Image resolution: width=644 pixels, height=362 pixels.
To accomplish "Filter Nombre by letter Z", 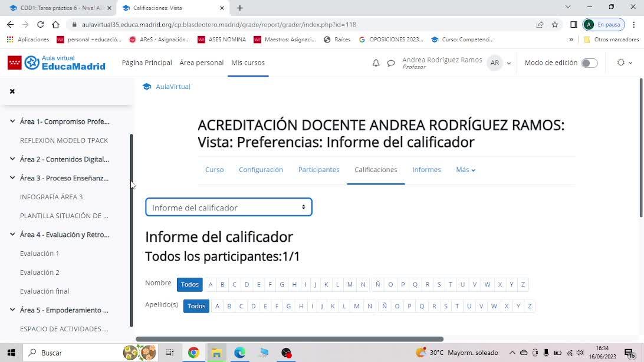I will (523, 284).
